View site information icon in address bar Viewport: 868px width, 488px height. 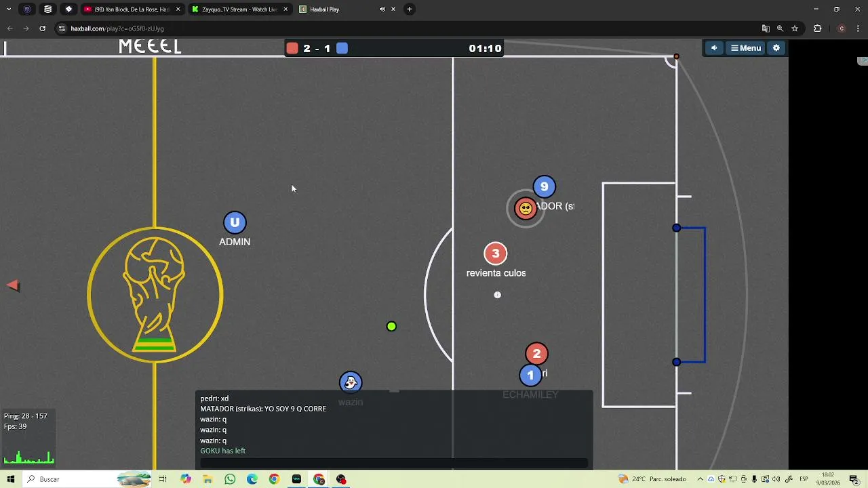(x=62, y=28)
